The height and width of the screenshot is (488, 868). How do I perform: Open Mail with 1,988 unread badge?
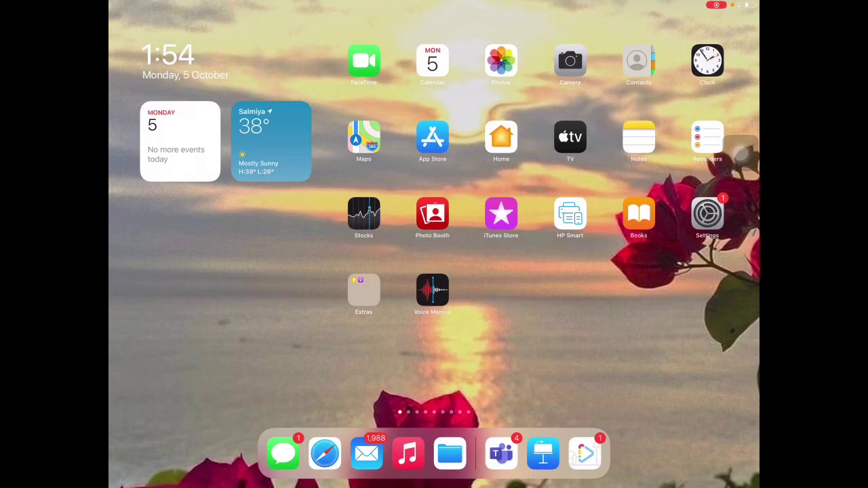367,454
